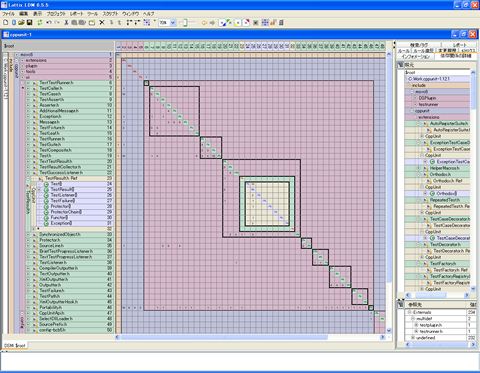Viewport: 480px width, 373px height.
Task: Click the panel icon left of 参照先
Action: (400, 304)
